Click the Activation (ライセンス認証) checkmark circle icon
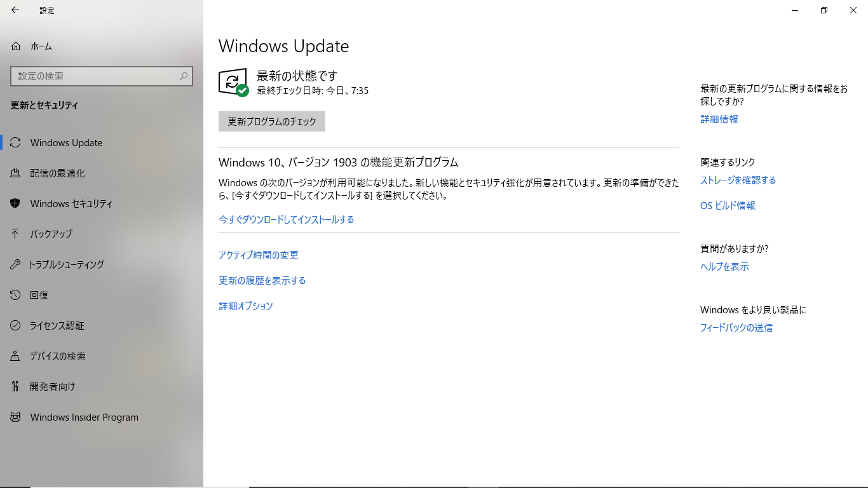This screenshot has width=868, height=488. 16,325
